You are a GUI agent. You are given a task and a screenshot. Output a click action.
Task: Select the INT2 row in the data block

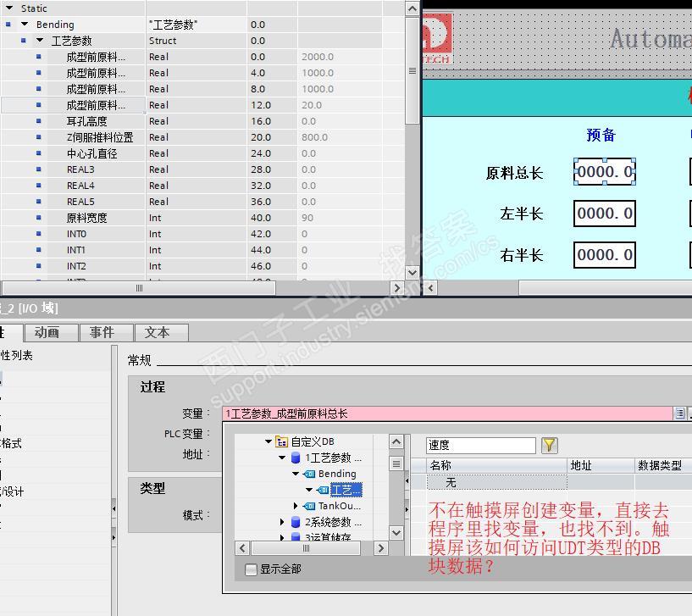(203, 266)
